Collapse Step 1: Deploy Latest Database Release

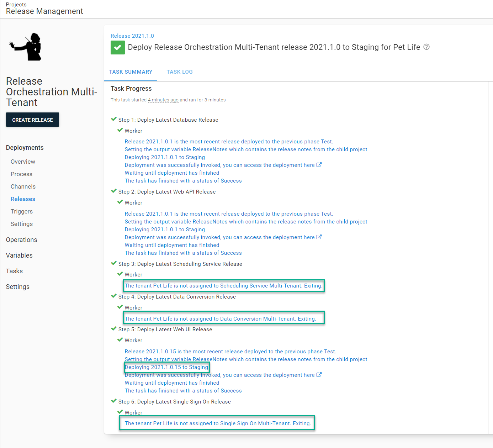[168, 120]
